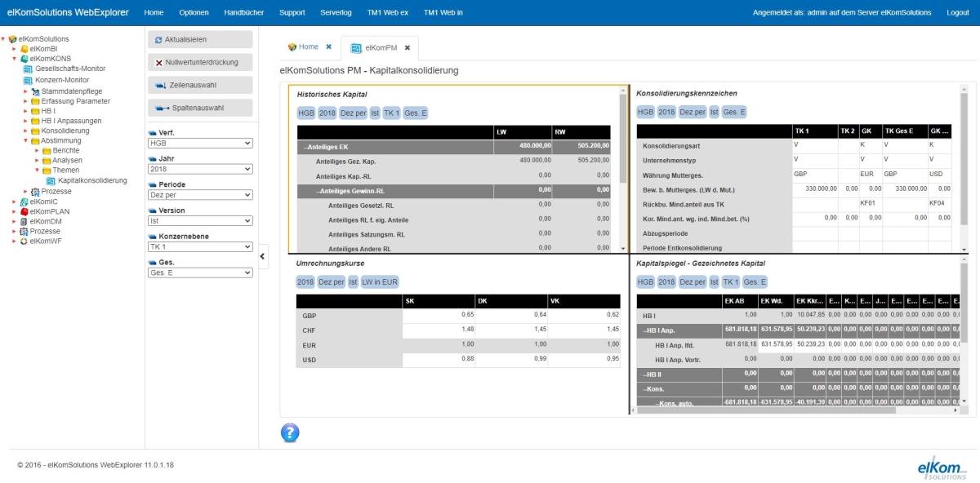
Task: Close the elKomPM tab
Action: click(407, 48)
